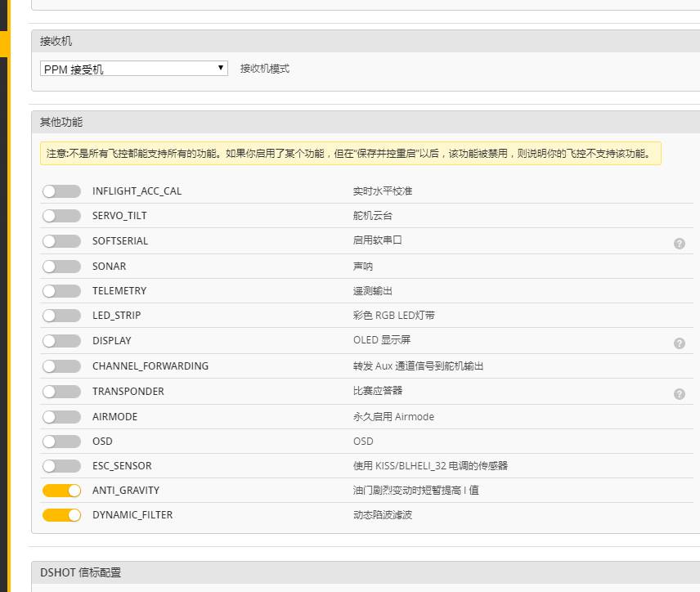Click the ANTI_GRAVITY feature name

126,491
